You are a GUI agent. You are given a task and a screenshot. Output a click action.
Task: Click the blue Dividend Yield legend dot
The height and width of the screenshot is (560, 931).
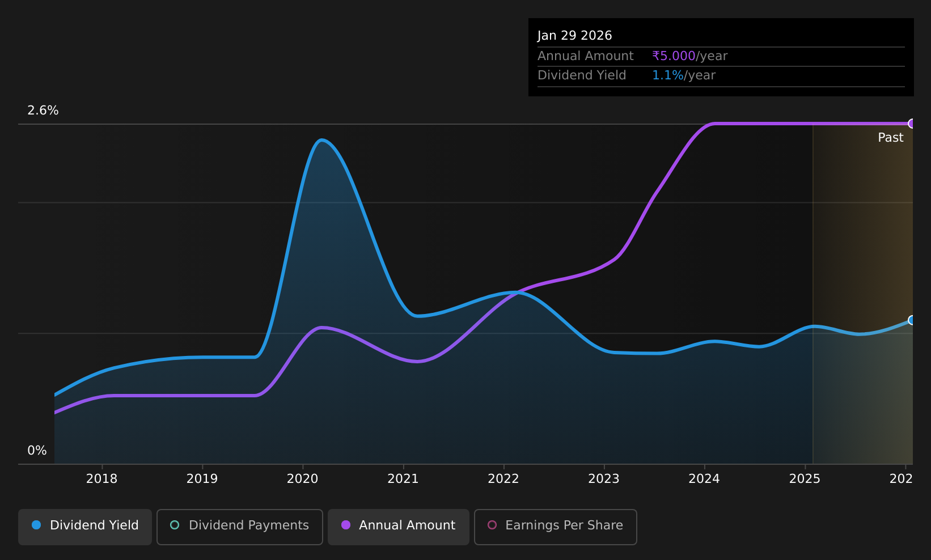tap(36, 525)
